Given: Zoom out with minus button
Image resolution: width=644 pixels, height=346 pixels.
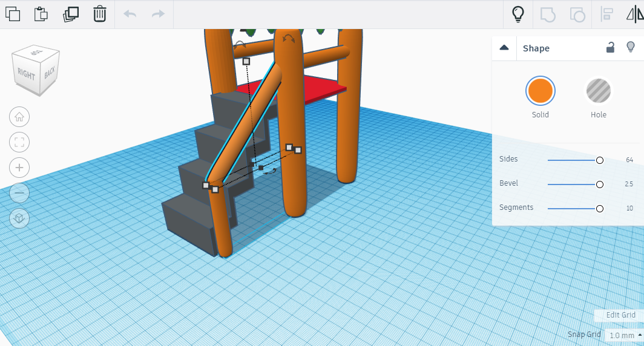Looking at the screenshot, I should tap(19, 193).
